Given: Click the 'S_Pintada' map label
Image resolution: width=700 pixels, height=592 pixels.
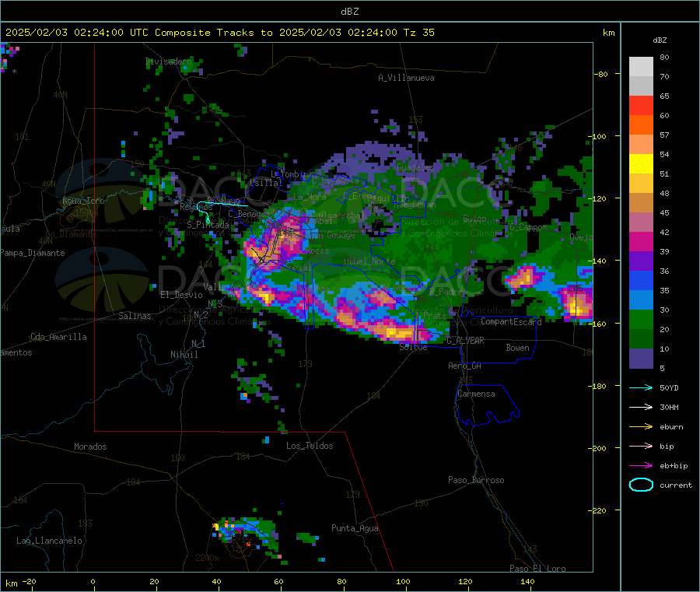Looking at the screenshot, I should tap(208, 225).
